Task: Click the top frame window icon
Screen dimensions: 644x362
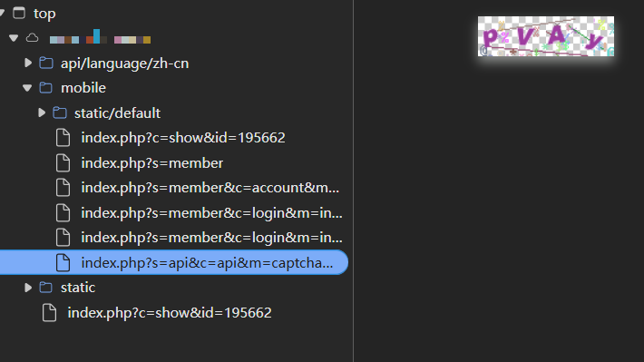Action: point(19,13)
